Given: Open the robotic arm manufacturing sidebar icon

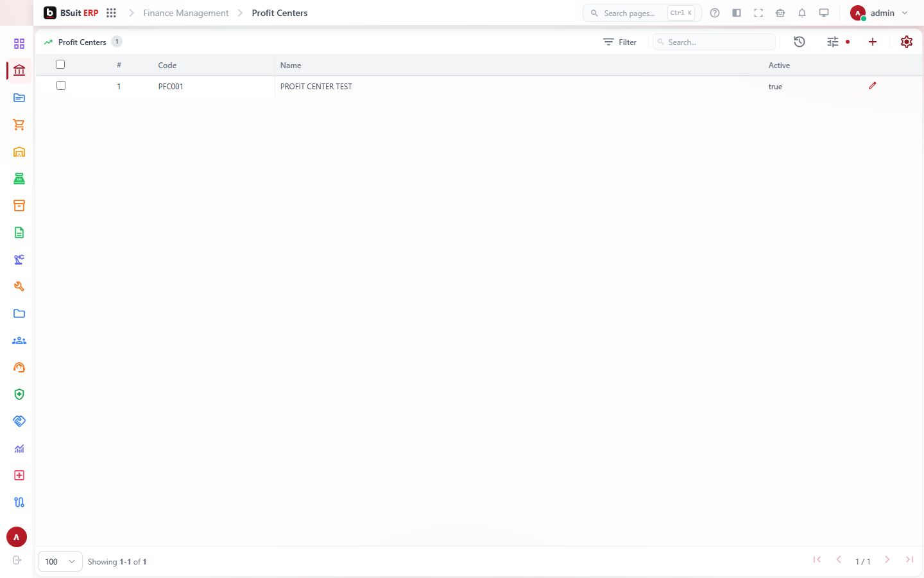Looking at the screenshot, I should pos(19,259).
